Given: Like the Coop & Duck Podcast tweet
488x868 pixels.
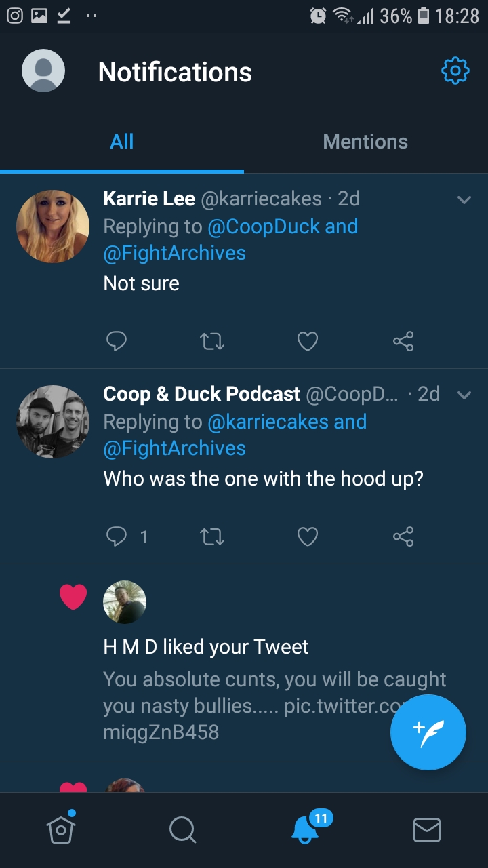Looking at the screenshot, I should (308, 536).
